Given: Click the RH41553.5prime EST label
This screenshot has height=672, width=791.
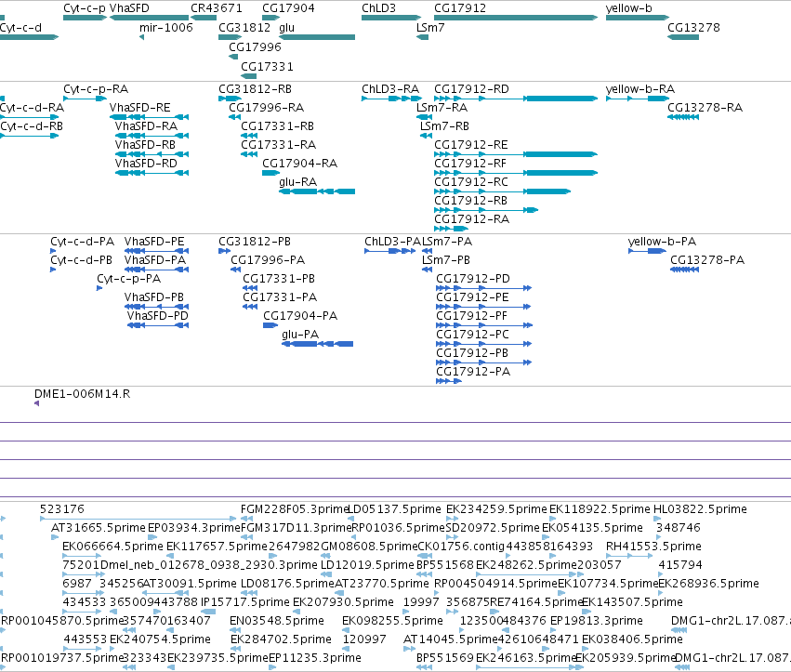Looking at the screenshot, I should (653, 547).
